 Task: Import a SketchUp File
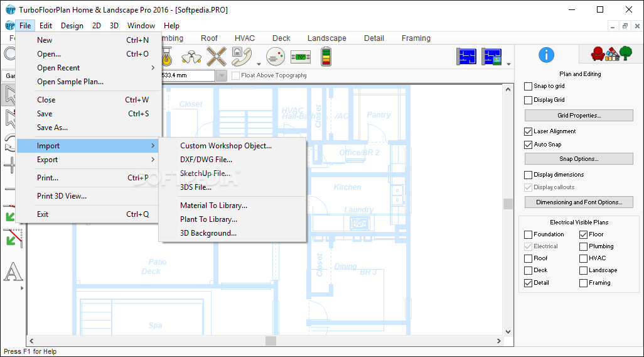pyautogui.click(x=232, y=173)
